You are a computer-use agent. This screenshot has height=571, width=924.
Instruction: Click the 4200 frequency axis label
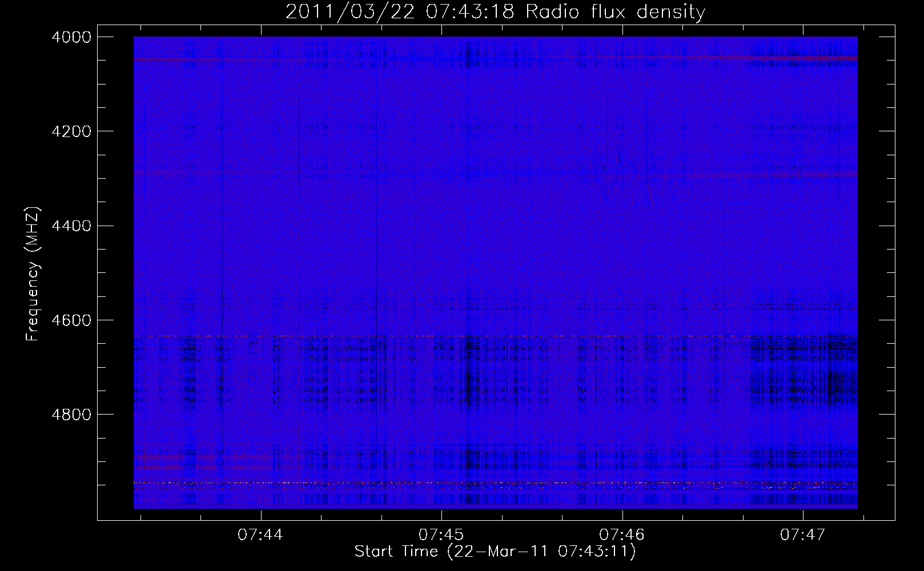71,131
